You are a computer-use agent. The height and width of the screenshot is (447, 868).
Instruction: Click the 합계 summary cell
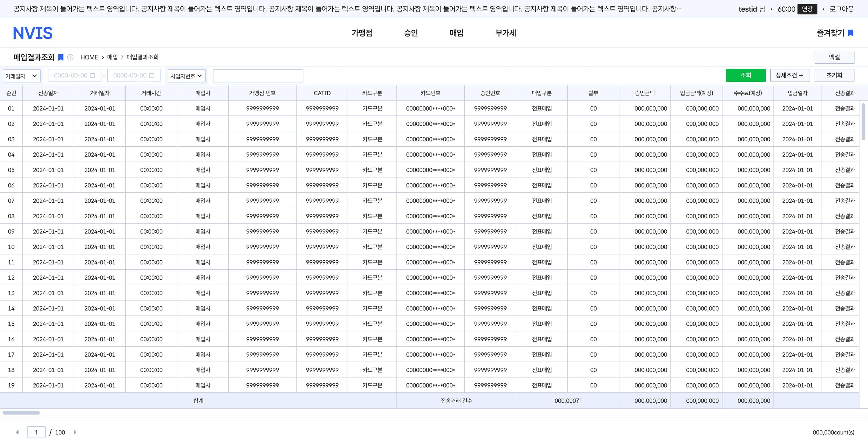coord(198,401)
